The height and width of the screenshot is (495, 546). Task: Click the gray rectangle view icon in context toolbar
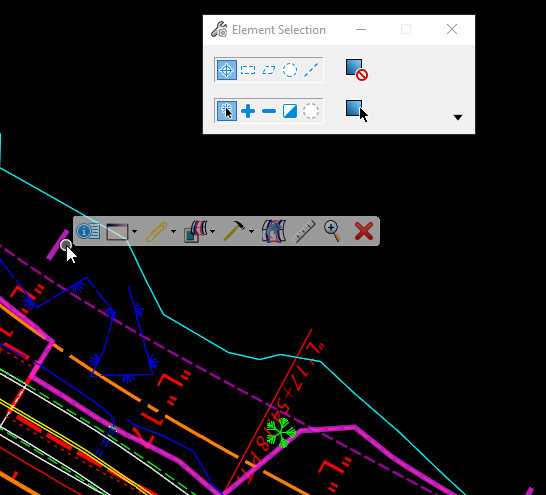117,231
